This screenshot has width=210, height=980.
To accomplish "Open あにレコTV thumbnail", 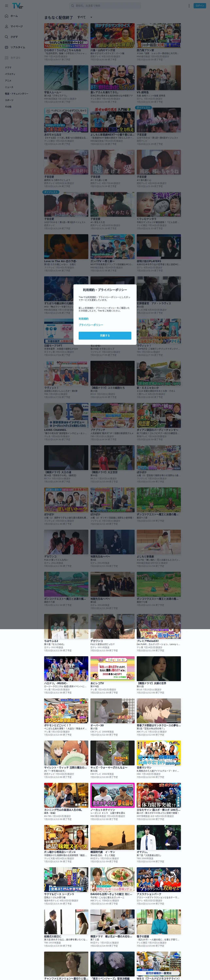I will (x=112, y=668).
